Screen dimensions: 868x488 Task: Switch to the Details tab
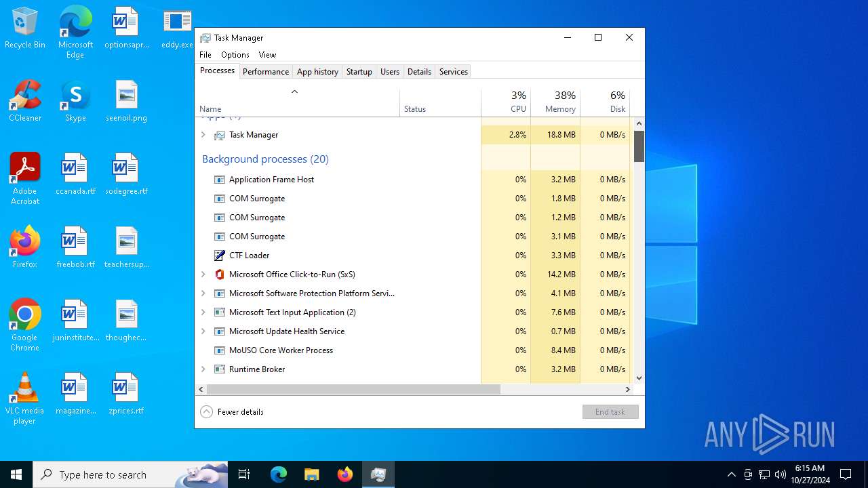[419, 72]
